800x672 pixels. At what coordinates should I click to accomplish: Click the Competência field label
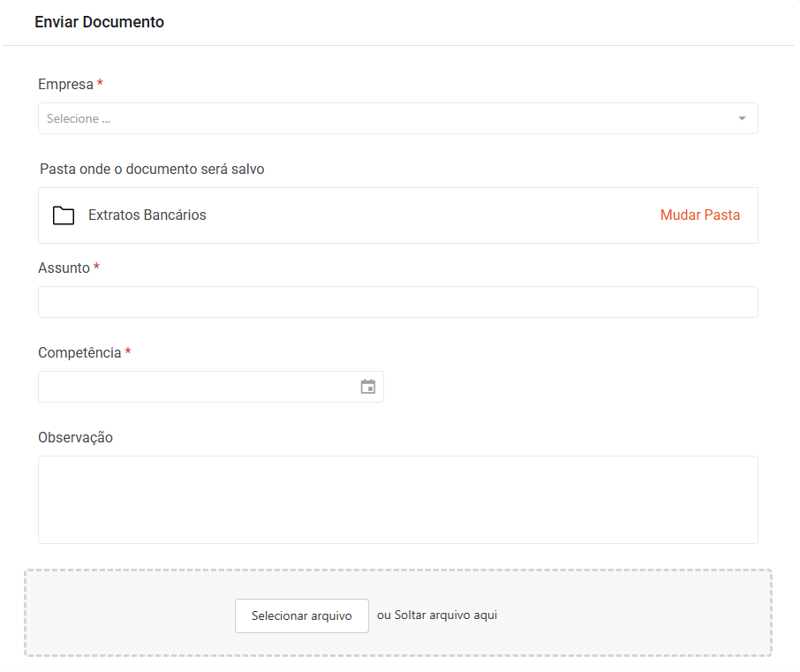coord(79,352)
